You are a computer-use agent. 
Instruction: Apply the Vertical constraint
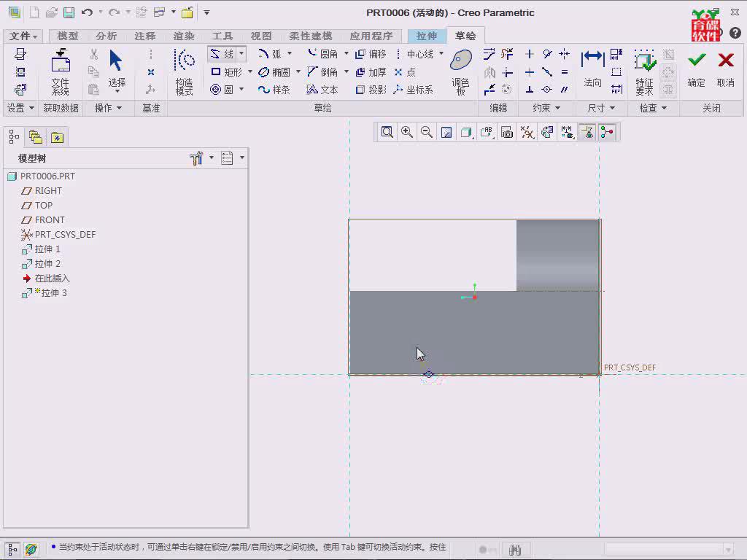point(530,54)
